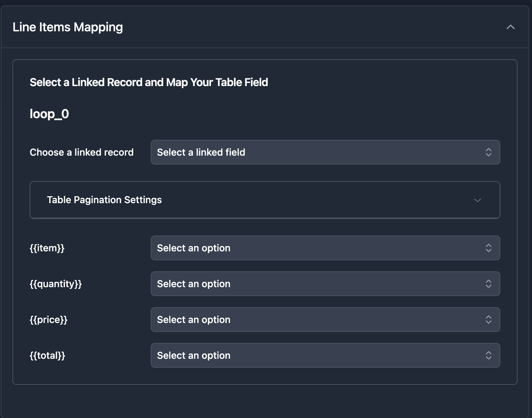Click the loop_0 heading
Image resolution: width=532 pixels, height=418 pixels.
[49, 114]
